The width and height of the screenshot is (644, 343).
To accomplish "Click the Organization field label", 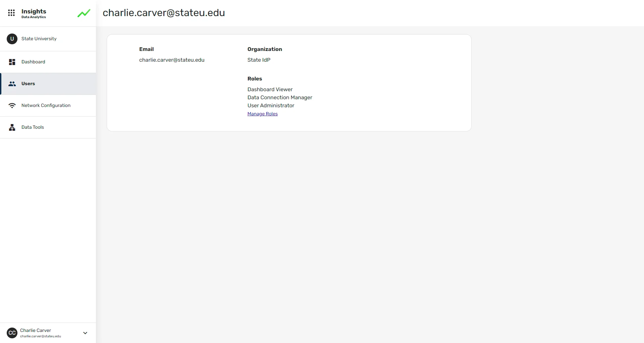I will tap(265, 49).
